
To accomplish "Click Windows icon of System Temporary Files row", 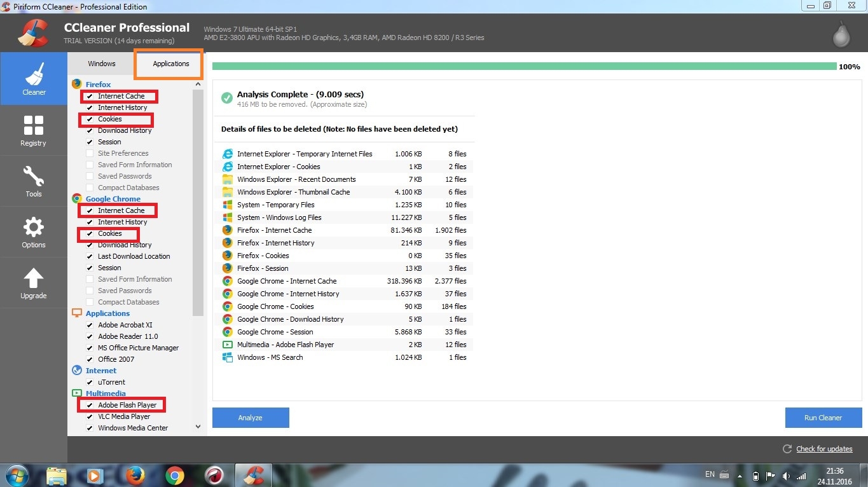I will (228, 205).
